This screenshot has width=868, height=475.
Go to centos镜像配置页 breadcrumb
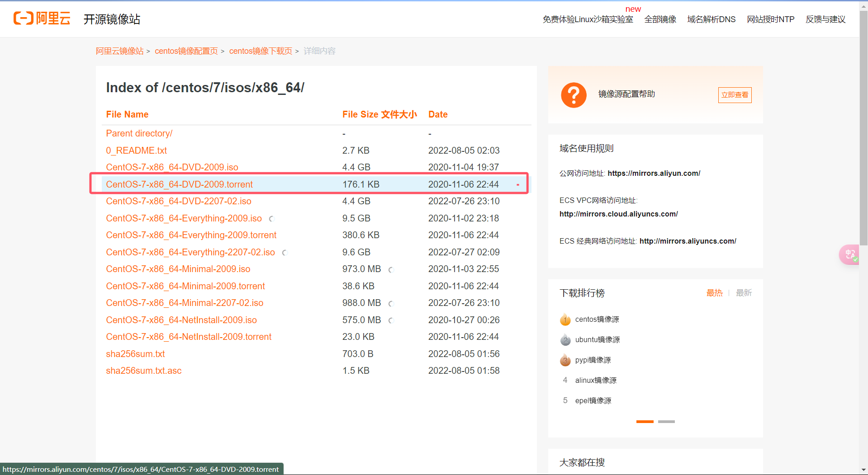[x=186, y=51]
